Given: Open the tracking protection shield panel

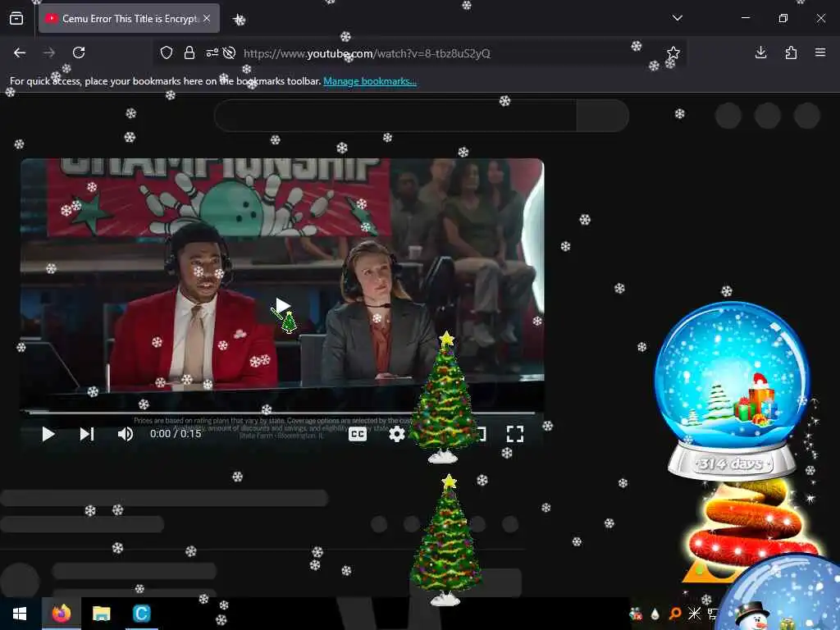Looking at the screenshot, I should [x=167, y=52].
